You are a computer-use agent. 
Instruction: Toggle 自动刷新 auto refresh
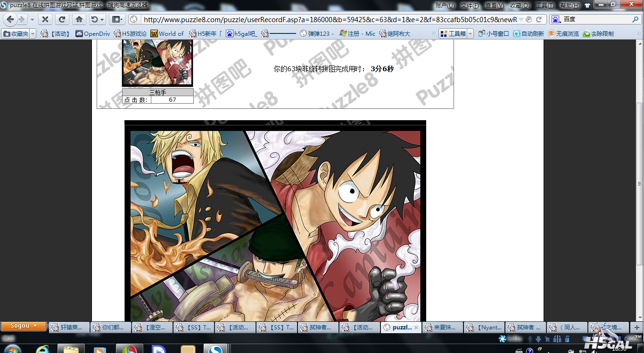[x=528, y=33]
